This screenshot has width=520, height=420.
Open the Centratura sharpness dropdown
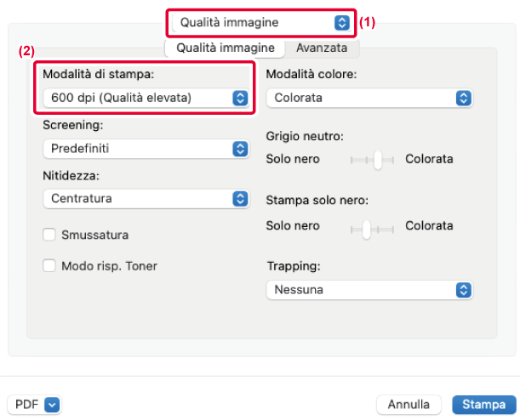pyautogui.click(x=146, y=199)
